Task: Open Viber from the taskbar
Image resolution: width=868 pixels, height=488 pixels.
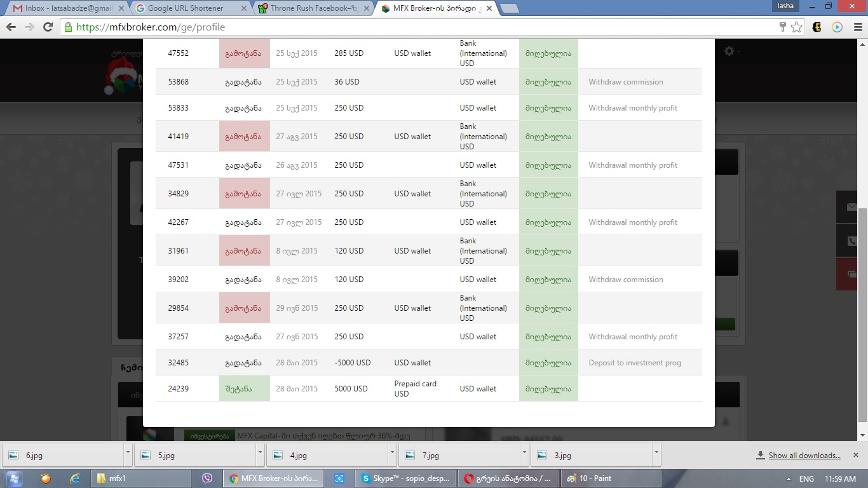Action: click(x=207, y=478)
